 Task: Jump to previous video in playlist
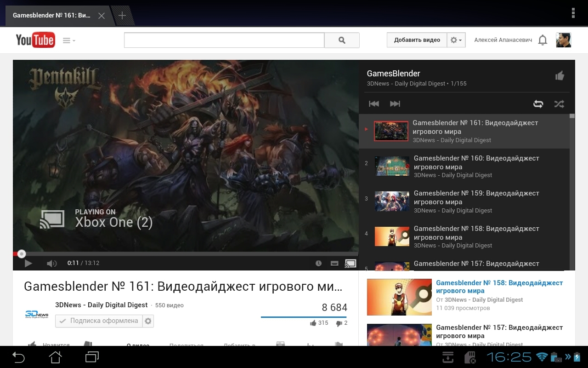click(374, 103)
